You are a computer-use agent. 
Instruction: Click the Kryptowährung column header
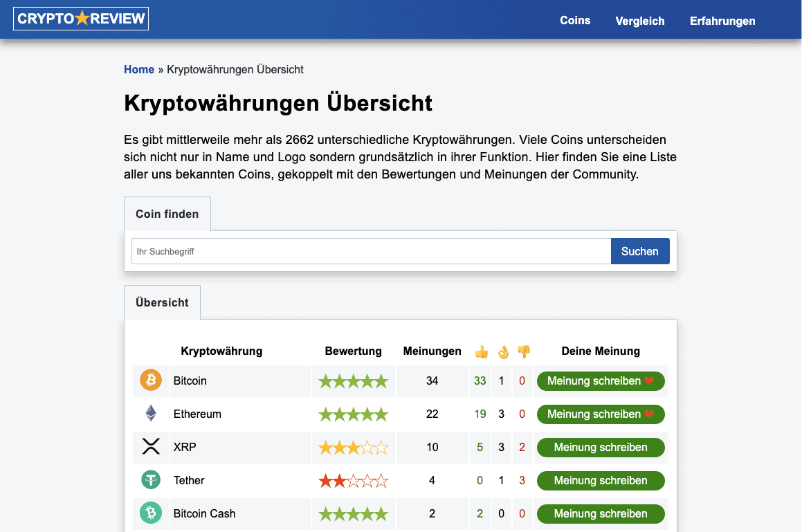[221, 351]
